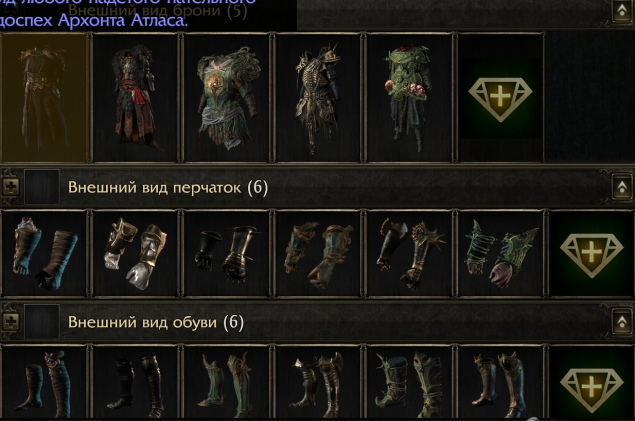The width and height of the screenshot is (635, 421).
Task: Pick the green armour skin with skulls
Action: [409, 98]
